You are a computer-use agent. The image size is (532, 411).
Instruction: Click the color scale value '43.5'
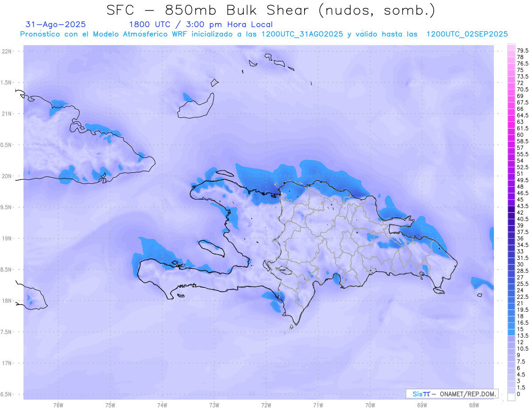[524, 206]
